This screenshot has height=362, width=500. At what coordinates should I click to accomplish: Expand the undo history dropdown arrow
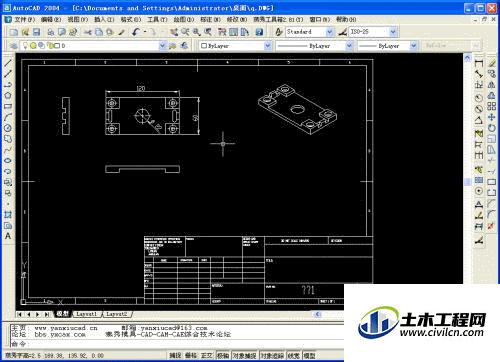[x=145, y=32]
